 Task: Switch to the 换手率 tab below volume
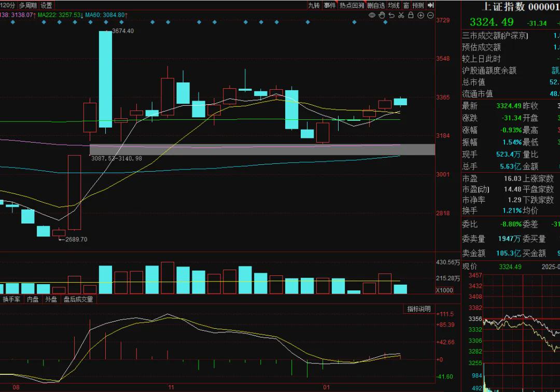pos(11,299)
